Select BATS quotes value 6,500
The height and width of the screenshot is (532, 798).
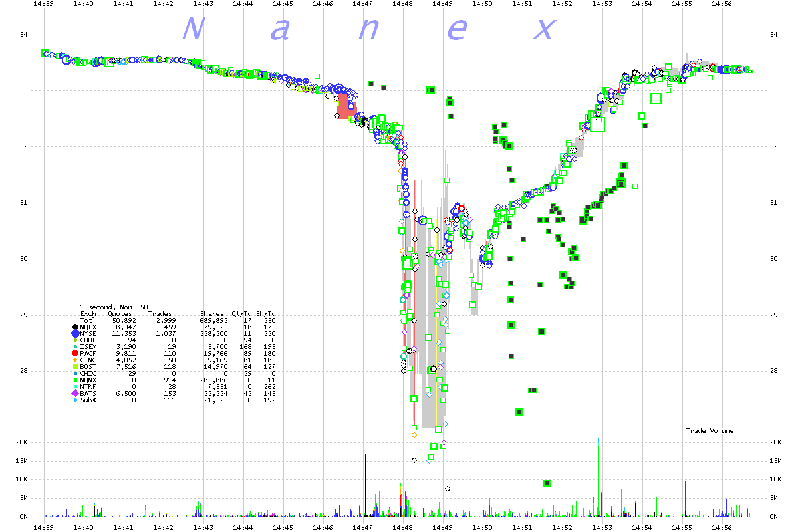pyautogui.click(x=126, y=393)
